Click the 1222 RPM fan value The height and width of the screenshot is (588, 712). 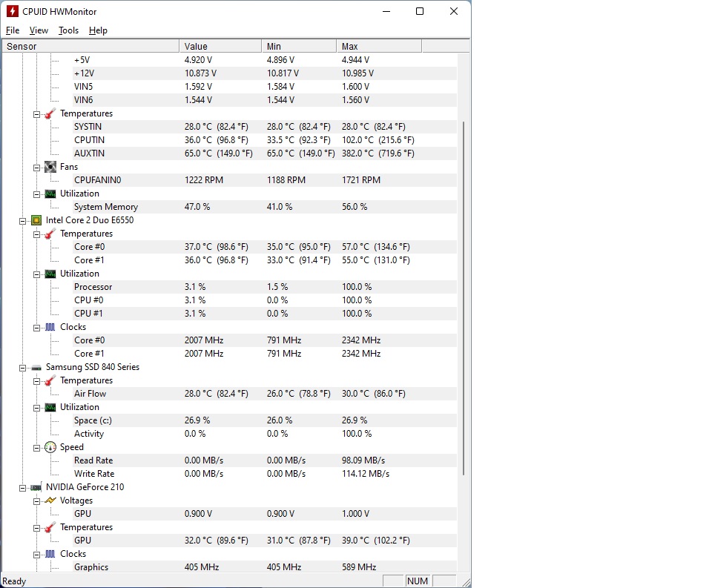(x=204, y=179)
